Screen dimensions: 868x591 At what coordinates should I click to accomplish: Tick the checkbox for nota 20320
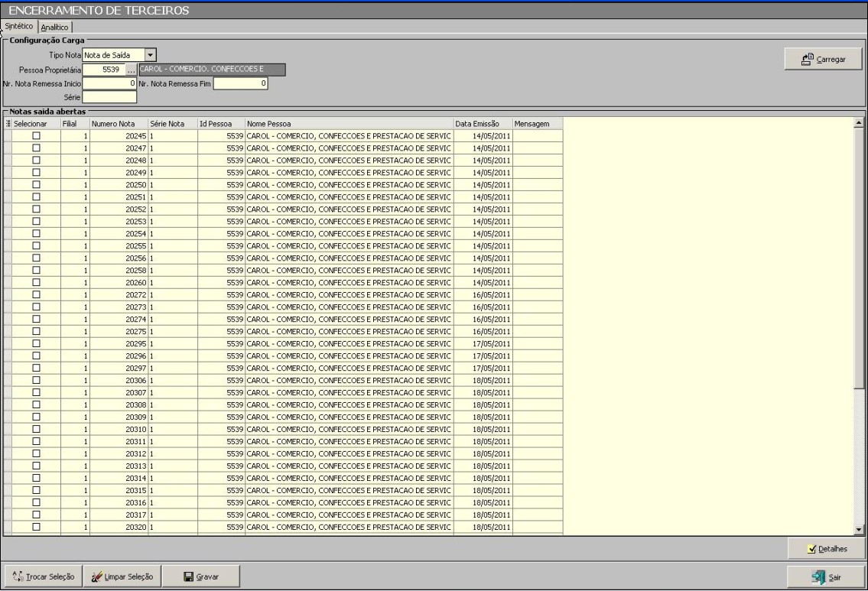[35, 527]
